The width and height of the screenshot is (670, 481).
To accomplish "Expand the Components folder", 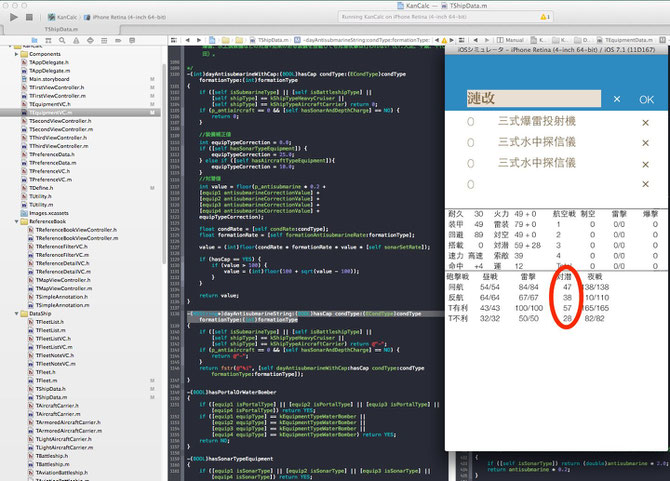I will click(x=16, y=54).
